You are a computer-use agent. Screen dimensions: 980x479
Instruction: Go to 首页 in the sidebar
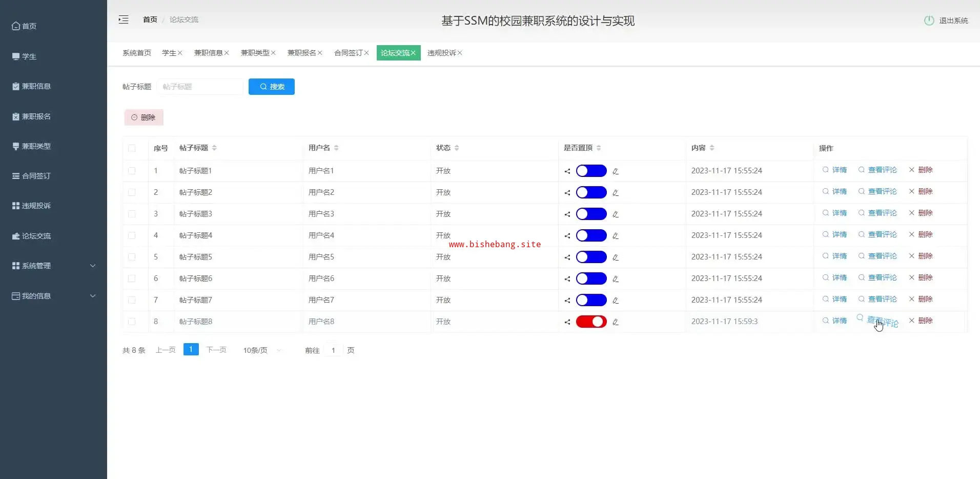29,26
